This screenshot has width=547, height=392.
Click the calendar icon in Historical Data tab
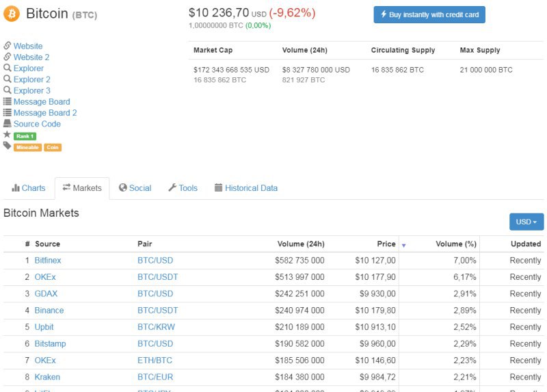pyautogui.click(x=218, y=187)
